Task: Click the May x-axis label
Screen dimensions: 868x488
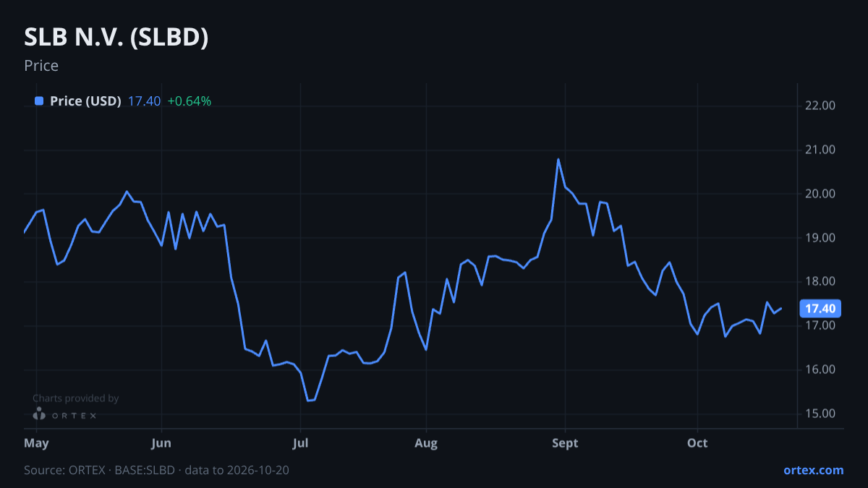Action: pos(36,443)
